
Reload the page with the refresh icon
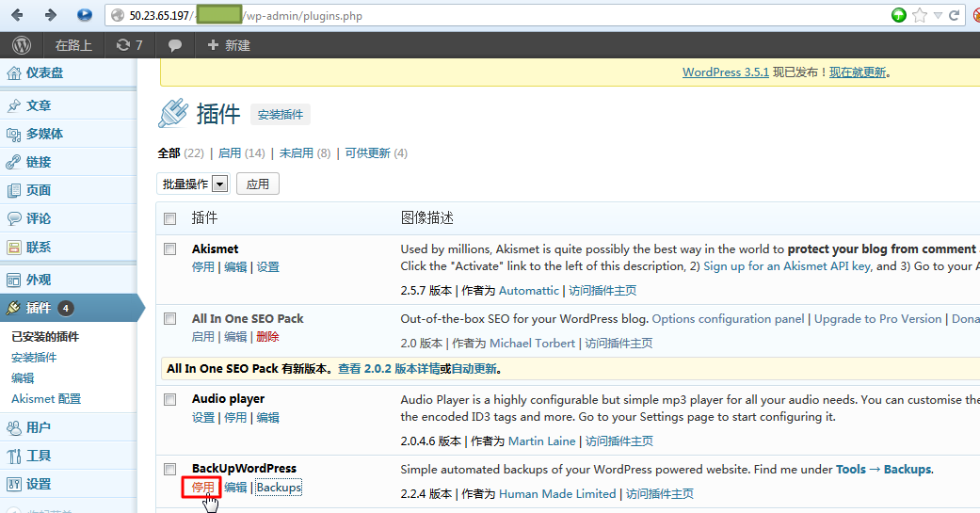coord(954,16)
